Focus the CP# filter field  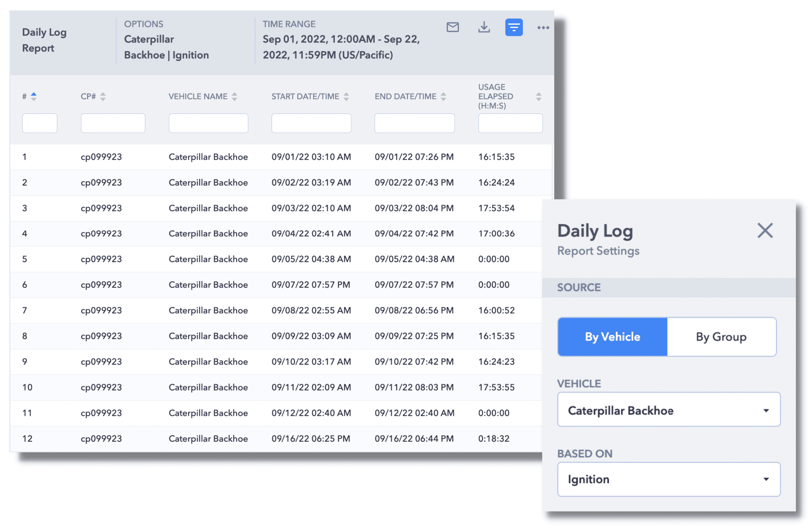pyautogui.click(x=113, y=123)
